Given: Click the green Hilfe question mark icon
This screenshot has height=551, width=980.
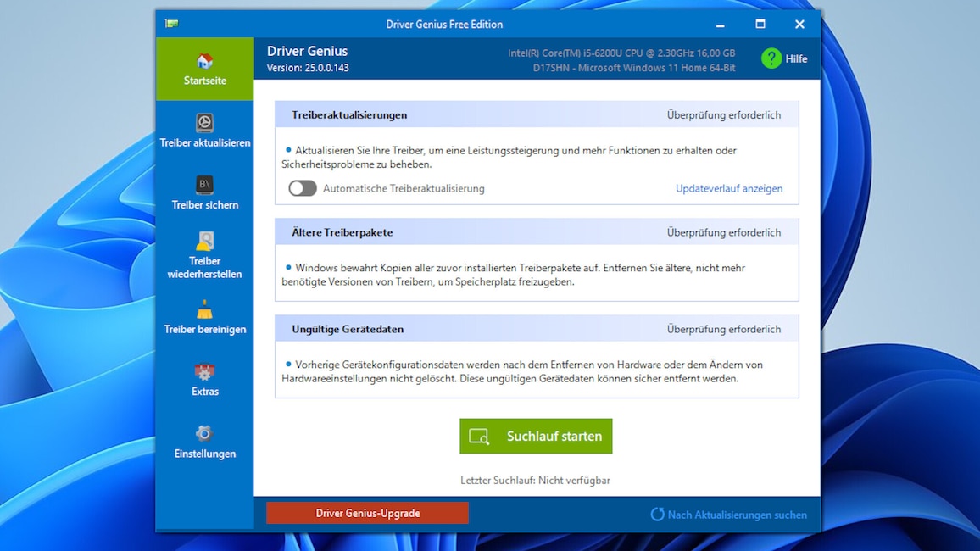Looking at the screenshot, I should [771, 58].
